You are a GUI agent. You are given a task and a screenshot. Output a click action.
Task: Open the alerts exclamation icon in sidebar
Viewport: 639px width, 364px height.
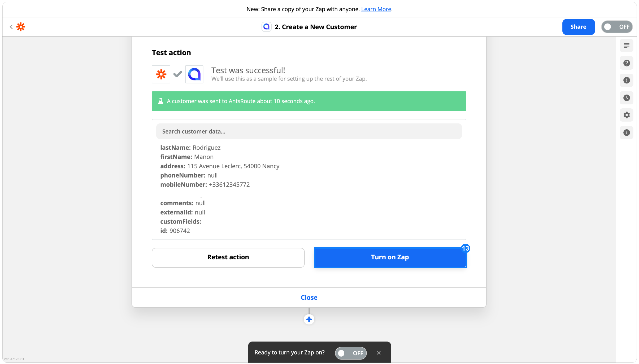[x=627, y=80]
